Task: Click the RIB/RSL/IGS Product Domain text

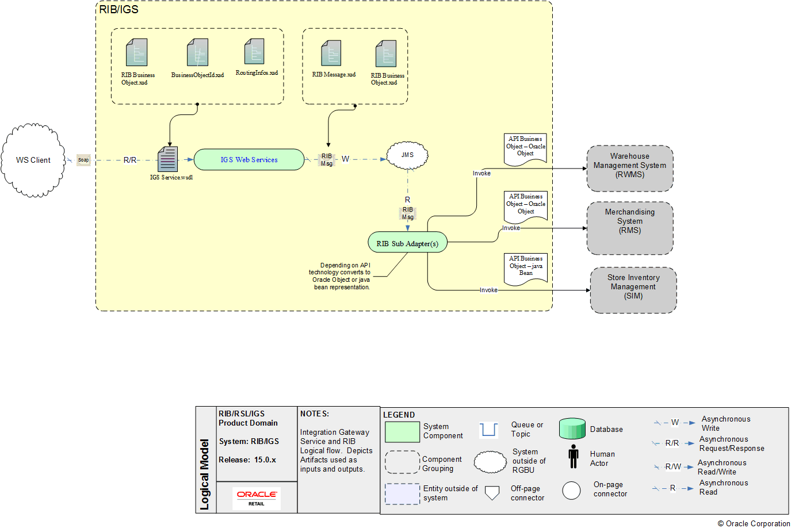Action: point(248,418)
